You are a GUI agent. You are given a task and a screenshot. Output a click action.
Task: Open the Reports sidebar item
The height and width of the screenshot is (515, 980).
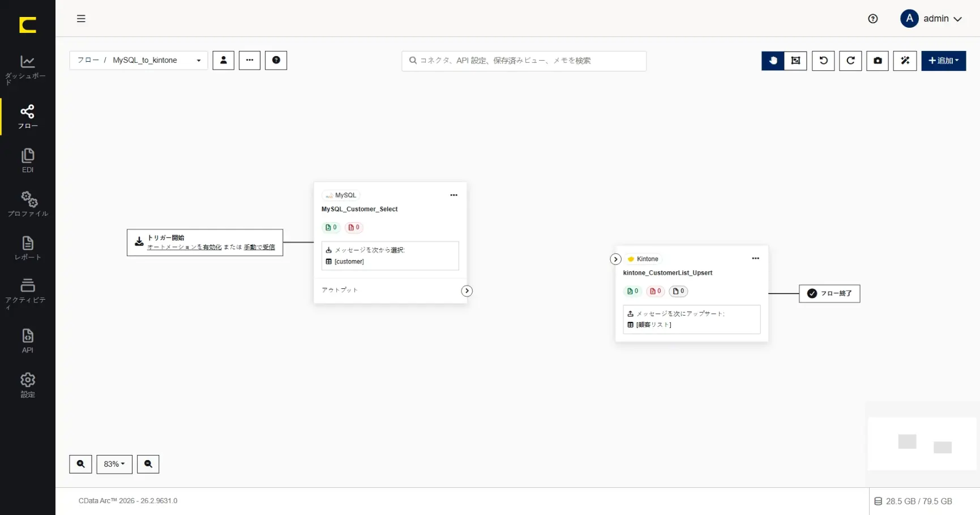27,248
